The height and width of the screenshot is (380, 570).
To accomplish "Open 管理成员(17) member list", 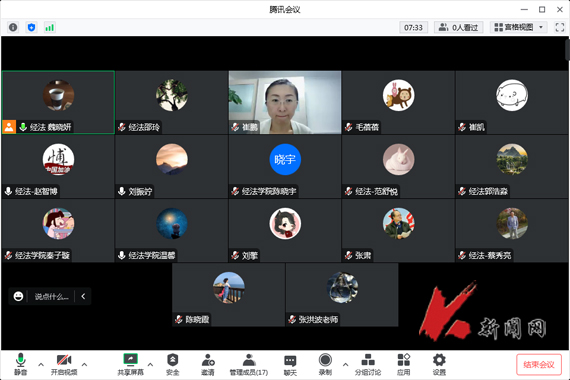I will click(249, 364).
